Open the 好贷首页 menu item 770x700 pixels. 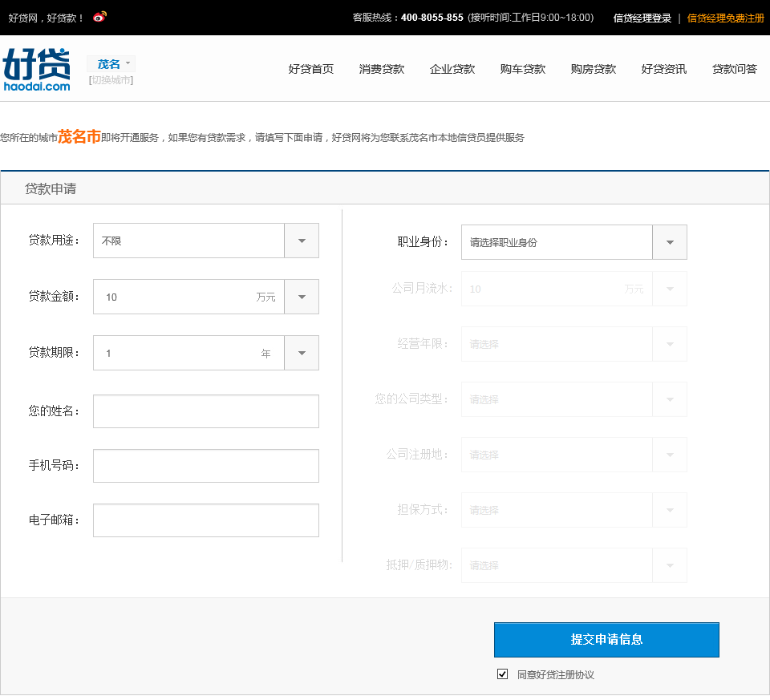pos(310,69)
